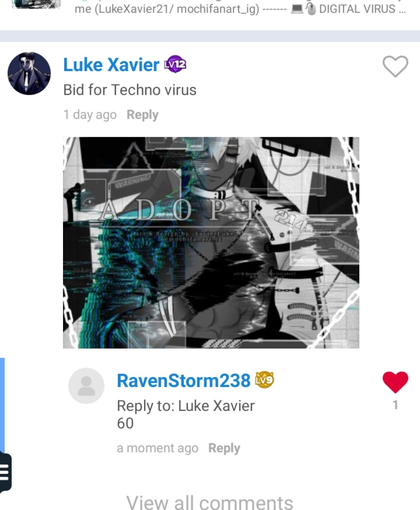Tap the 'a moment ago' timestamp

coord(157,448)
